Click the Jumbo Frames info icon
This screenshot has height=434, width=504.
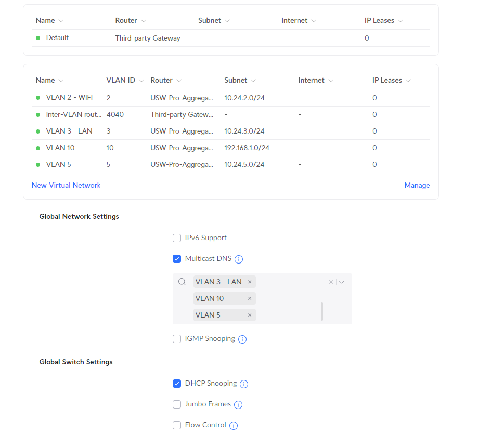[238, 405]
